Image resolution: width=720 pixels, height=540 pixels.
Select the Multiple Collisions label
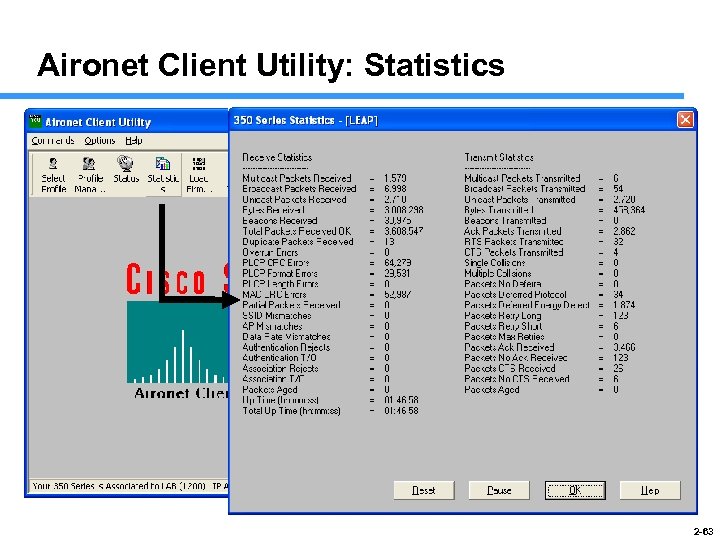pos(498,273)
